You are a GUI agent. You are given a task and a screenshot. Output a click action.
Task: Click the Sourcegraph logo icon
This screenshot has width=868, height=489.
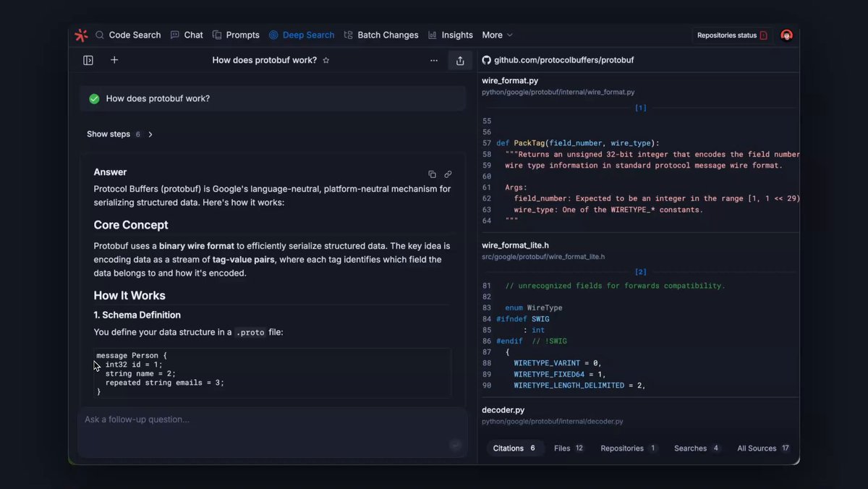click(82, 35)
